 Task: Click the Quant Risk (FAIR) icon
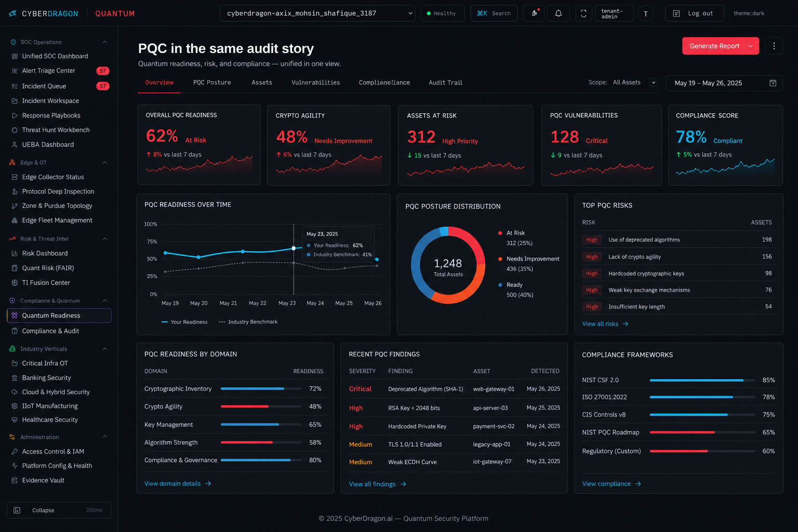(x=15, y=268)
